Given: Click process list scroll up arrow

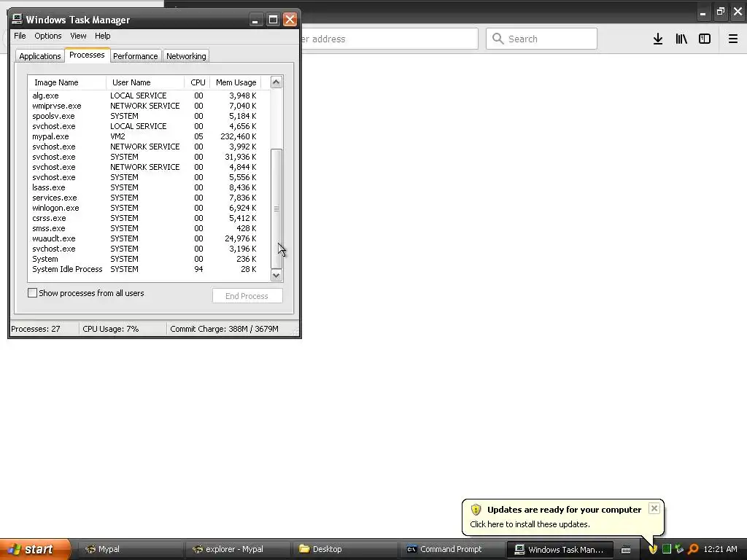Looking at the screenshot, I should click(x=276, y=82).
